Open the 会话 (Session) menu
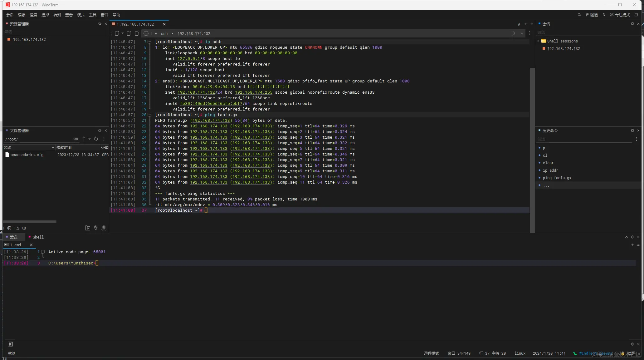644x360 pixels. pos(10,15)
